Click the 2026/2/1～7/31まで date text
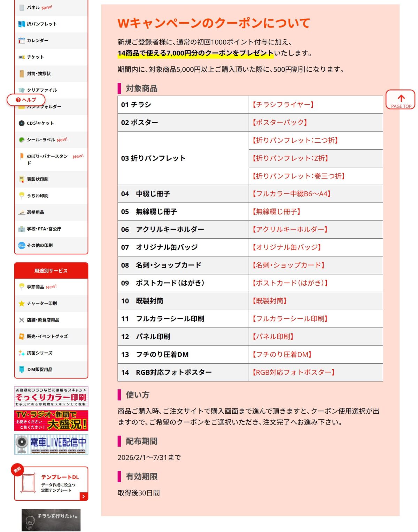This screenshot has width=418, height=532. point(149,457)
